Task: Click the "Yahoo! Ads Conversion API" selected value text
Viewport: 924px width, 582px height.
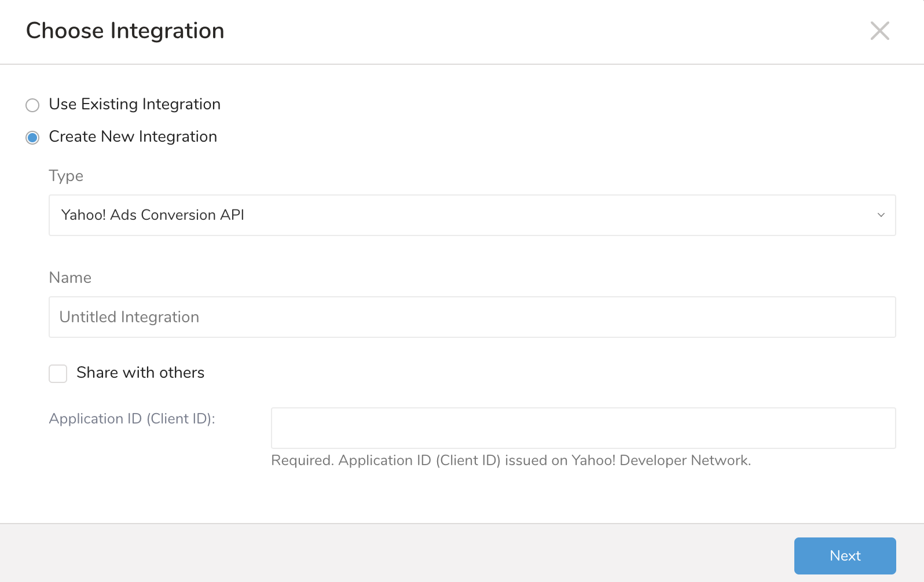Action: [153, 215]
